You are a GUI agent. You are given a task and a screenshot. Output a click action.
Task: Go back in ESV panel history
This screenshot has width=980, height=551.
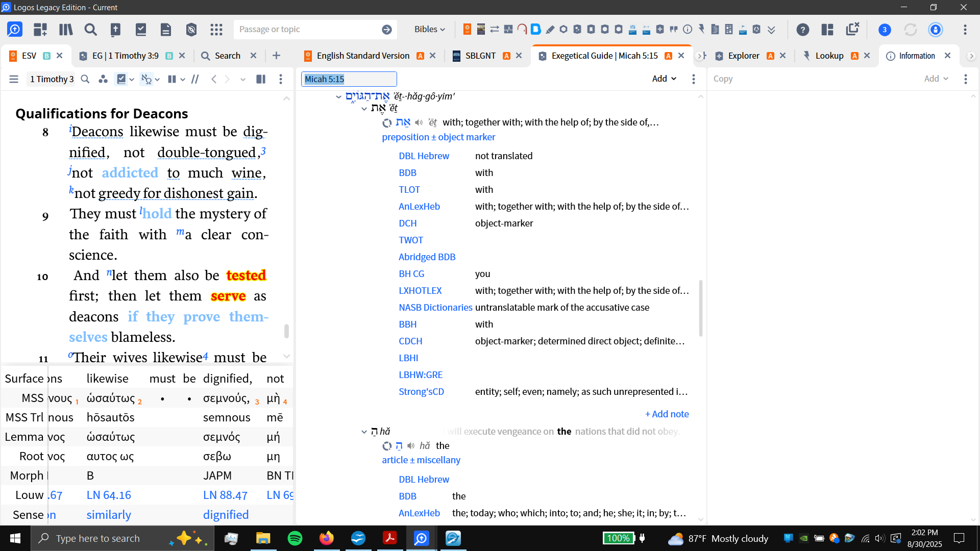pyautogui.click(x=214, y=79)
